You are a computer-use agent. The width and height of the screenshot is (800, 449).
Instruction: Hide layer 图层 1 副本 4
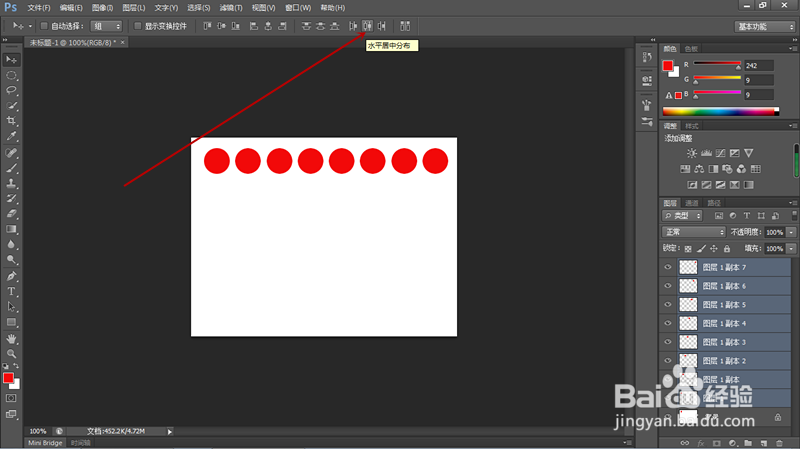pyautogui.click(x=668, y=323)
